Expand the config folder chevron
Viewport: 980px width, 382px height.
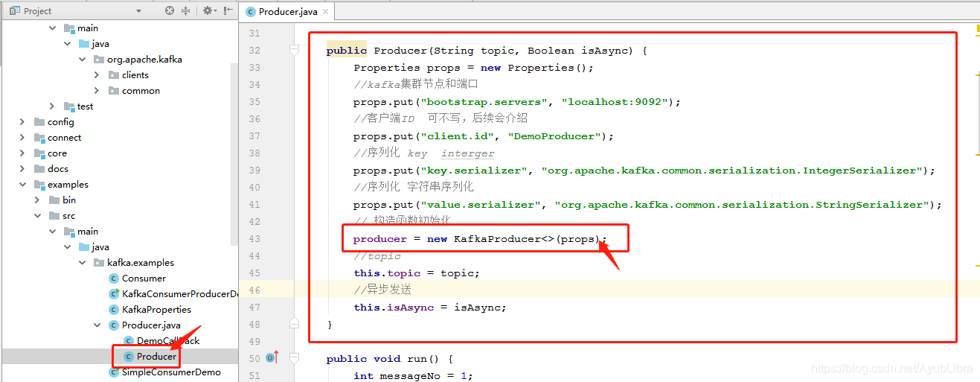click(x=22, y=122)
